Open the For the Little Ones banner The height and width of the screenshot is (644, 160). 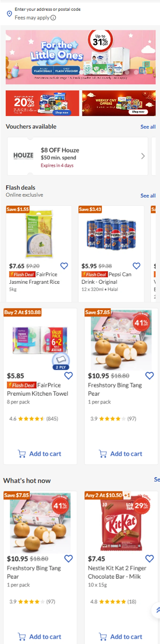coord(80,57)
